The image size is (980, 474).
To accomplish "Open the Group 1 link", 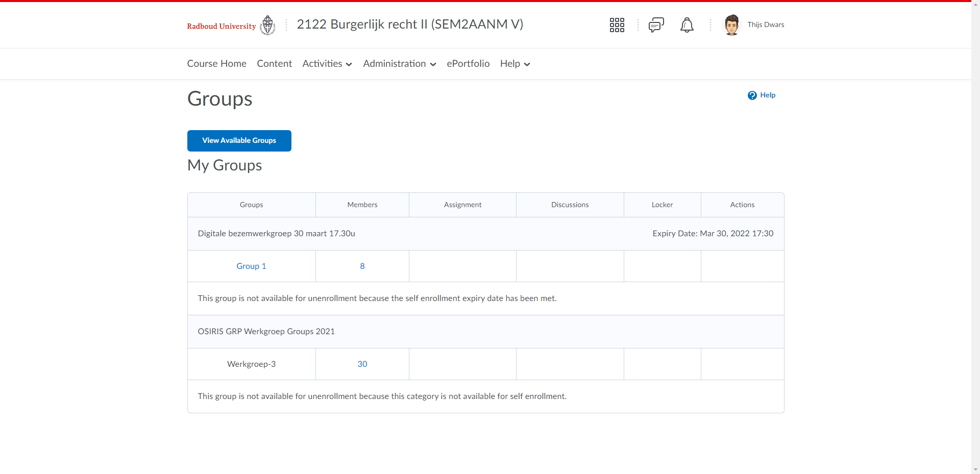I will [x=251, y=266].
